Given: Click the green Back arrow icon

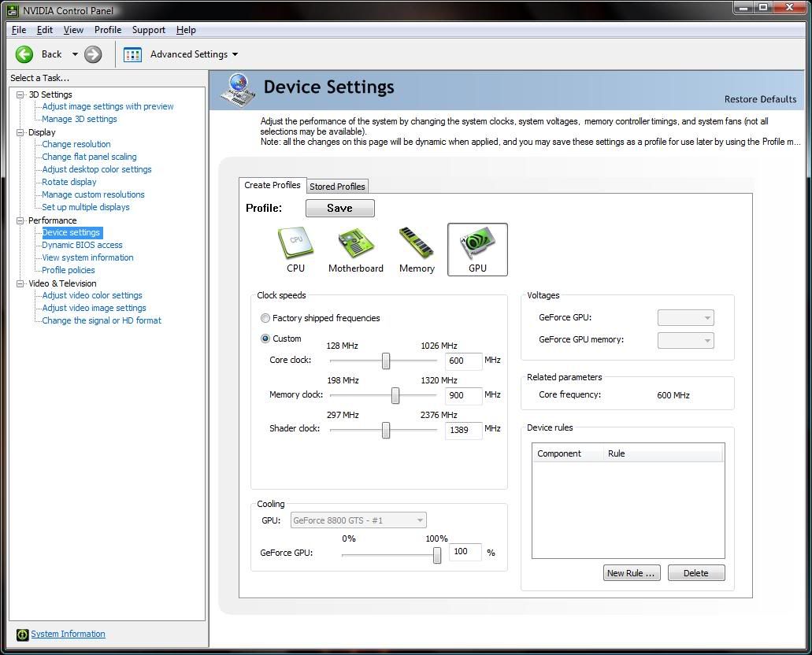Looking at the screenshot, I should 24,54.
